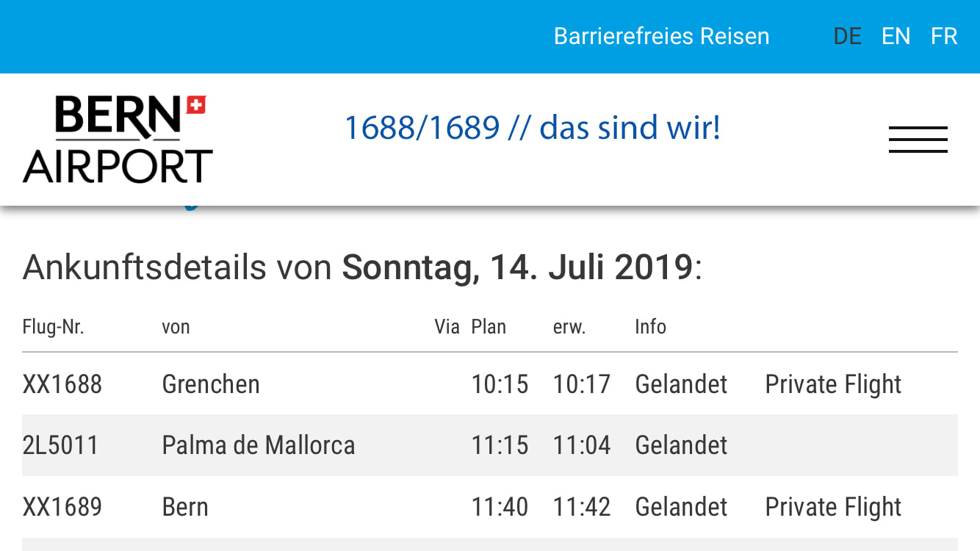Click the erw. column header
The image size is (980, 551).
[569, 328]
